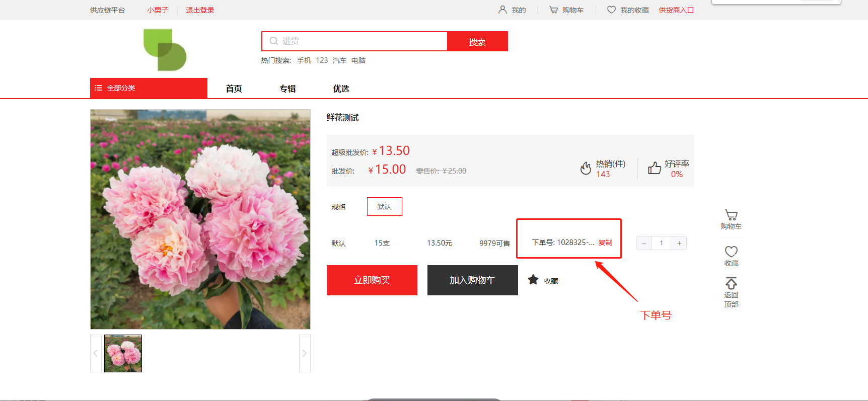Open my favorites heart icon in header
The height and width of the screenshot is (401, 868).
611,10
